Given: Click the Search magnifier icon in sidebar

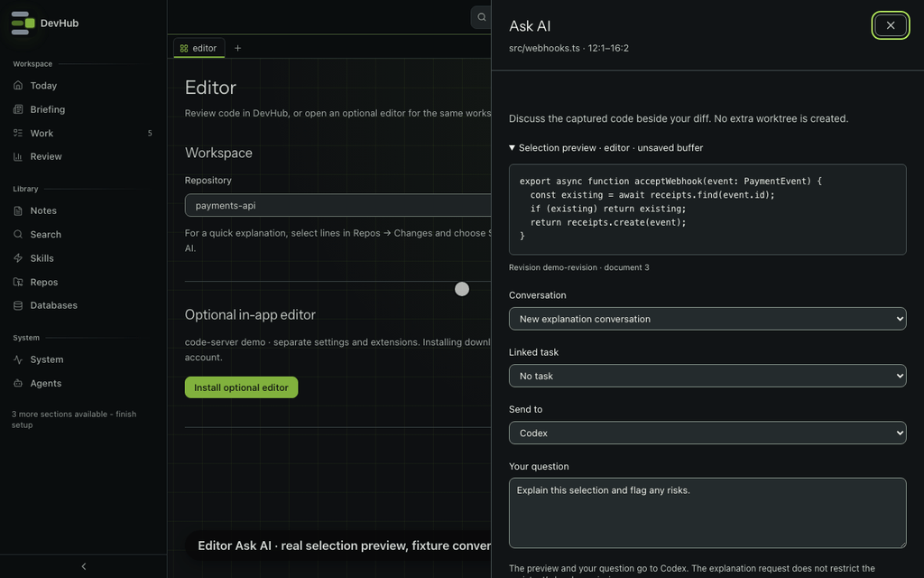Looking at the screenshot, I should (18, 234).
